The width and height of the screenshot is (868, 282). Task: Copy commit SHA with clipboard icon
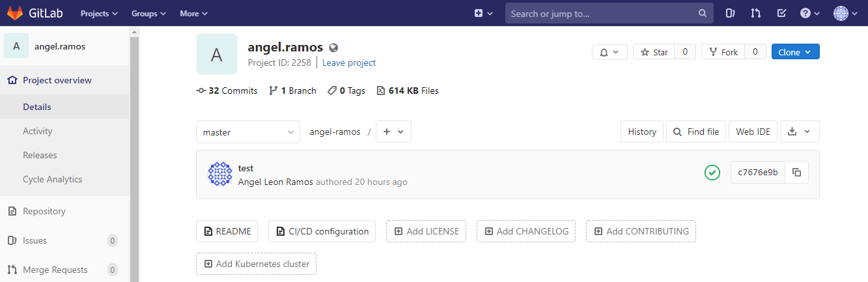(796, 173)
